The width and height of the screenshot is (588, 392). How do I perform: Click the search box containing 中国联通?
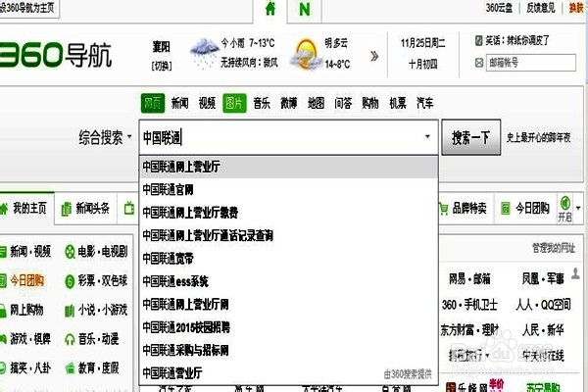[x=289, y=137]
